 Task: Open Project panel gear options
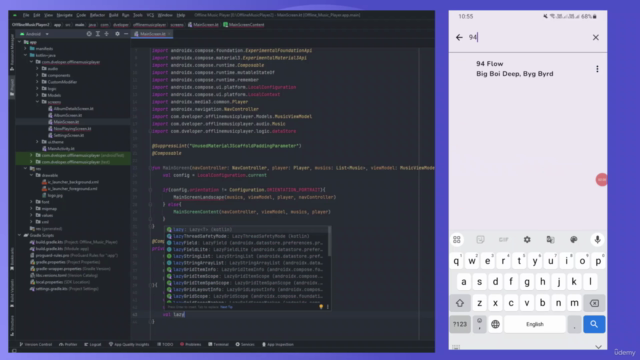117,34
